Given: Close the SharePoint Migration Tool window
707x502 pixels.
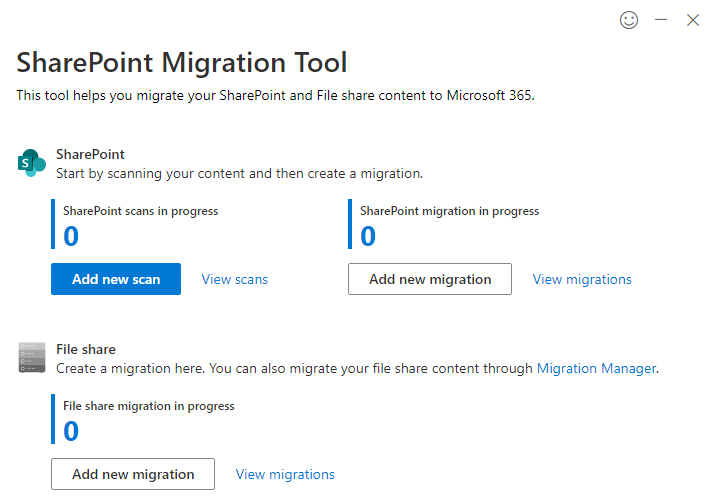Looking at the screenshot, I should [x=693, y=20].
